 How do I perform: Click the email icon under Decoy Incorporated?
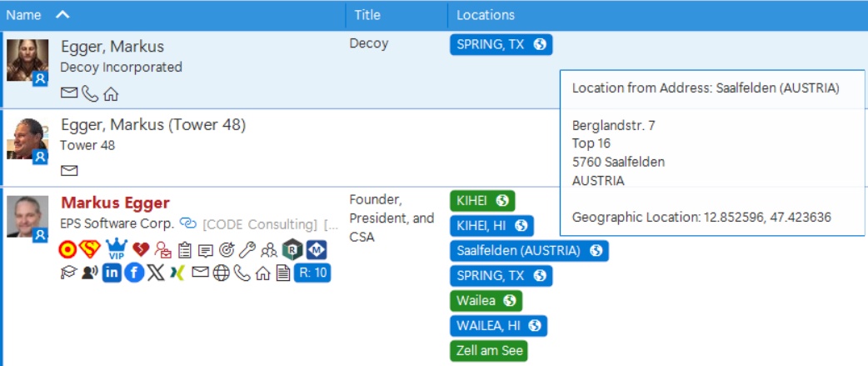[68, 93]
